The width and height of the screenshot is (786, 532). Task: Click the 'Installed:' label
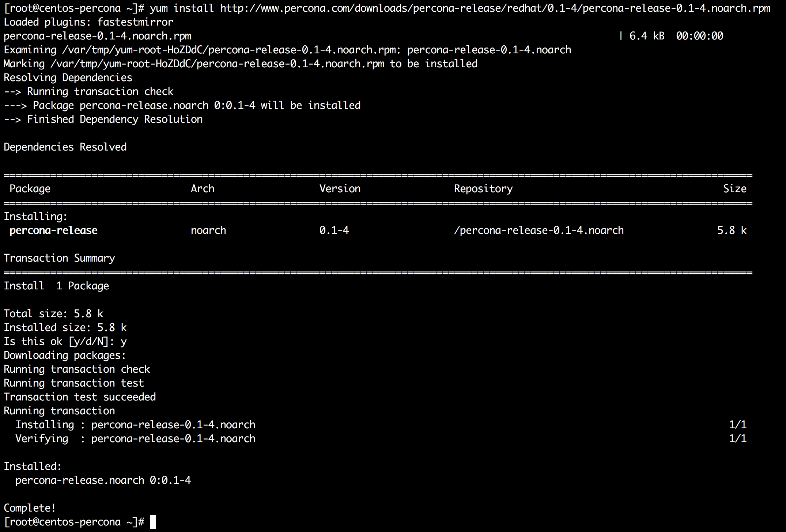tap(33, 466)
